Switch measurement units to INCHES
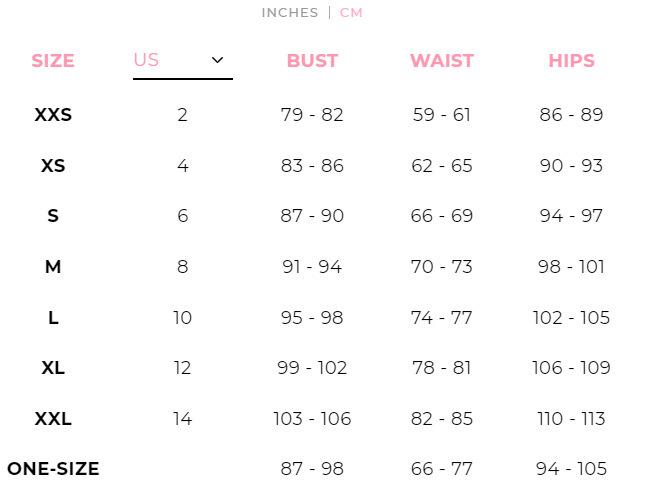 tap(290, 13)
